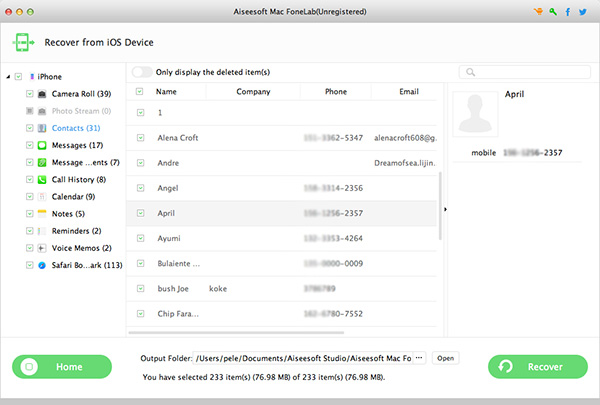This screenshot has height=405, width=600.
Task: Uncheck the Notes category checkbox
Action: click(x=30, y=214)
